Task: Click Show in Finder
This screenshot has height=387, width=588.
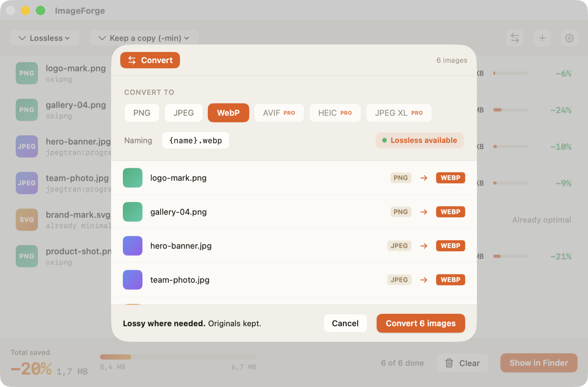Action: pyautogui.click(x=539, y=363)
